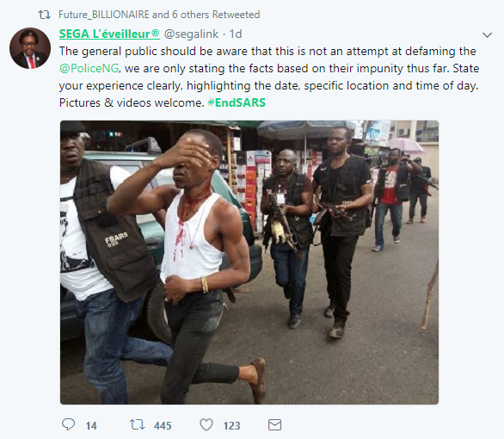
Task: Enlarge the attached street photo
Action: click(x=249, y=263)
